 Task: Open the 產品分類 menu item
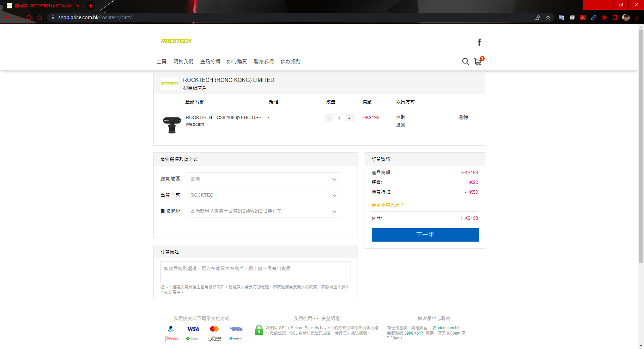[210, 62]
